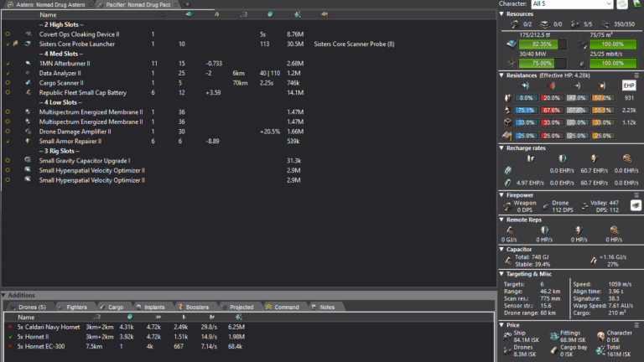
Task: Toggle state of Data Analyzer II module
Action: [8, 73]
